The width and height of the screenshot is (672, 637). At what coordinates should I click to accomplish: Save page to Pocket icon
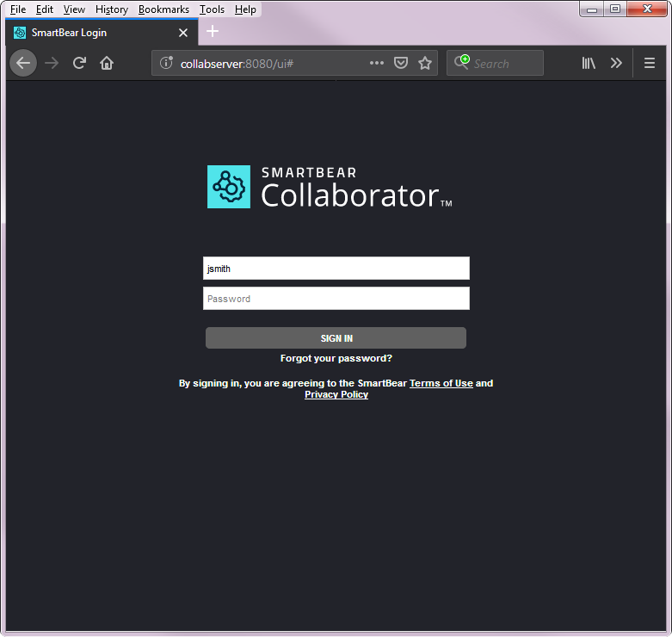[x=401, y=63]
